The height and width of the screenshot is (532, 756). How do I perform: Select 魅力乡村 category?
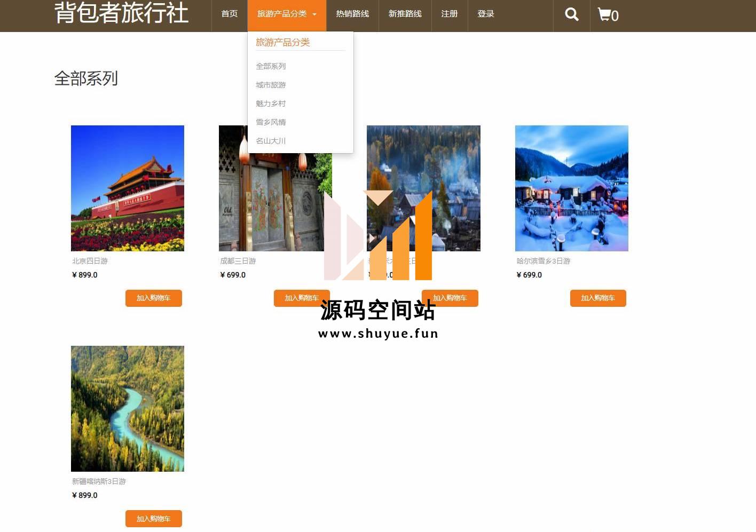(x=271, y=104)
